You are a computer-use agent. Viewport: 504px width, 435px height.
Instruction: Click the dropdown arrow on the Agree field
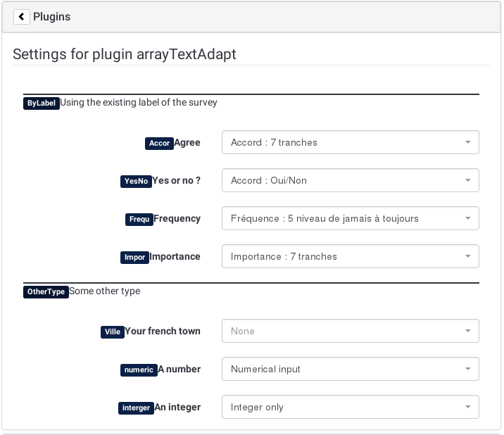click(x=468, y=142)
